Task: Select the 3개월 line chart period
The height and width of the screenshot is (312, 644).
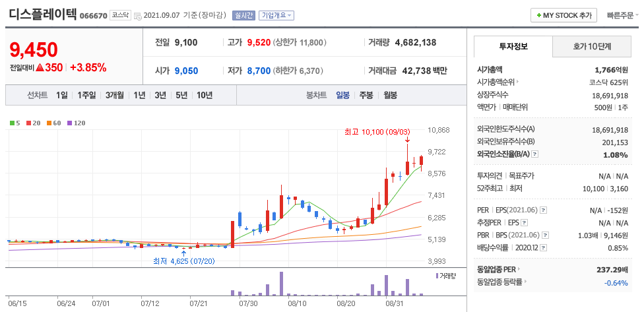Action: [114, 95]
